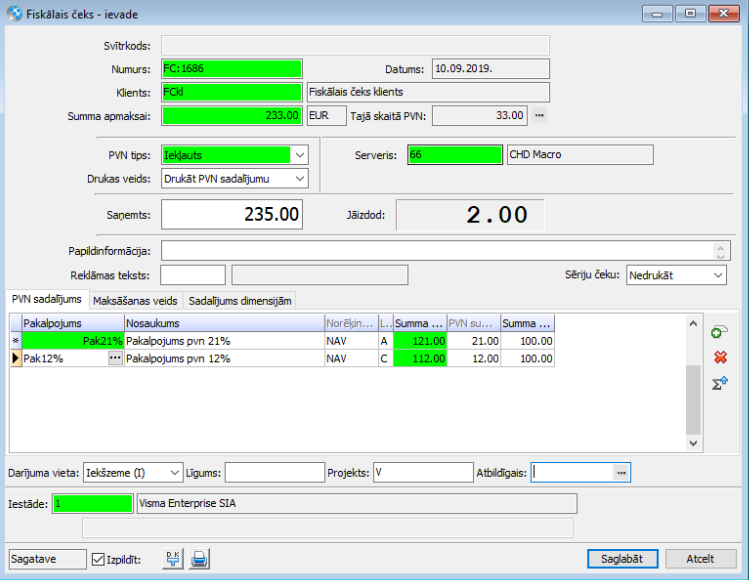Click the add row icon beside table

[719, 332]
